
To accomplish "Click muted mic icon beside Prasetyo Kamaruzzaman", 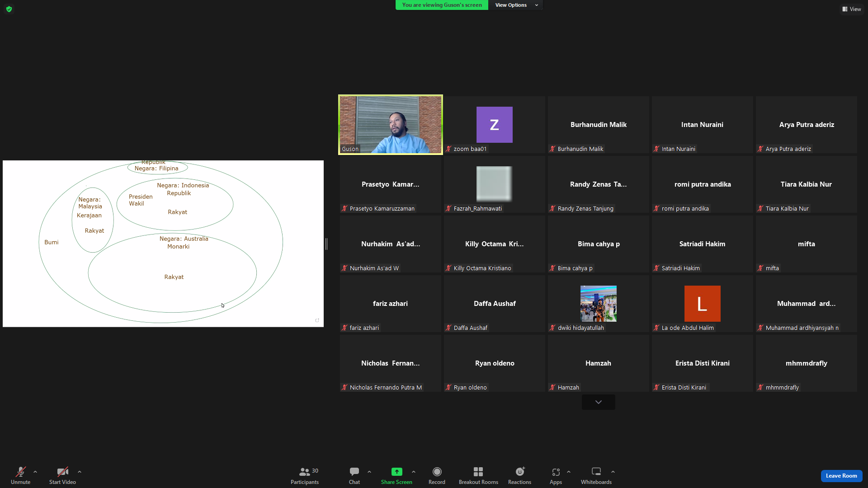I will 344,208.
